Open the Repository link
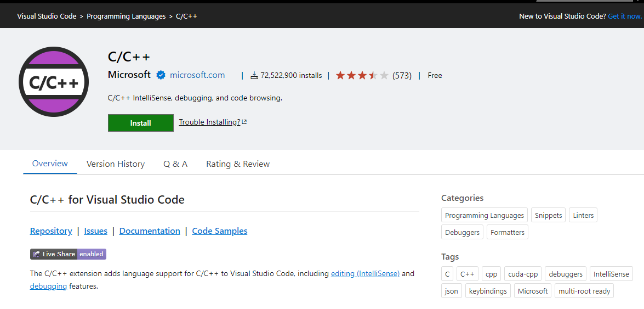 click(51, 231)
